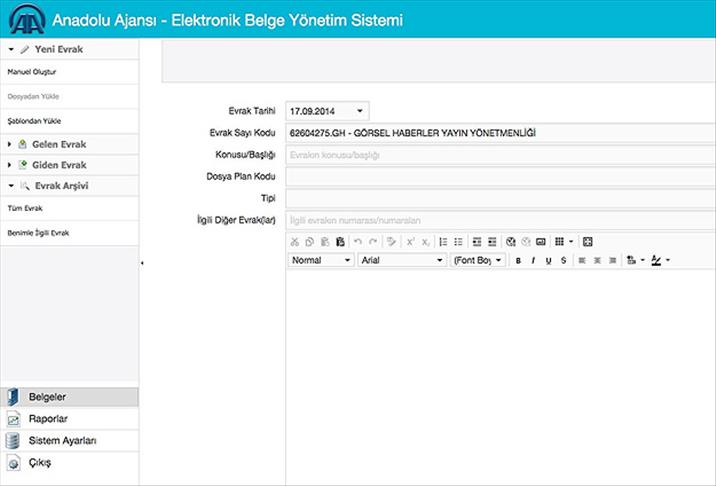Click the Undo arrow icon
The width and height of the screenshot is (716, 486).
click(x=358, y=242)
